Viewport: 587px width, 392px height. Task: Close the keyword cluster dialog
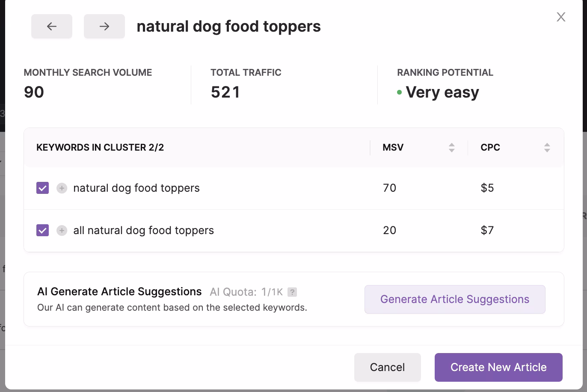[561, 17]
